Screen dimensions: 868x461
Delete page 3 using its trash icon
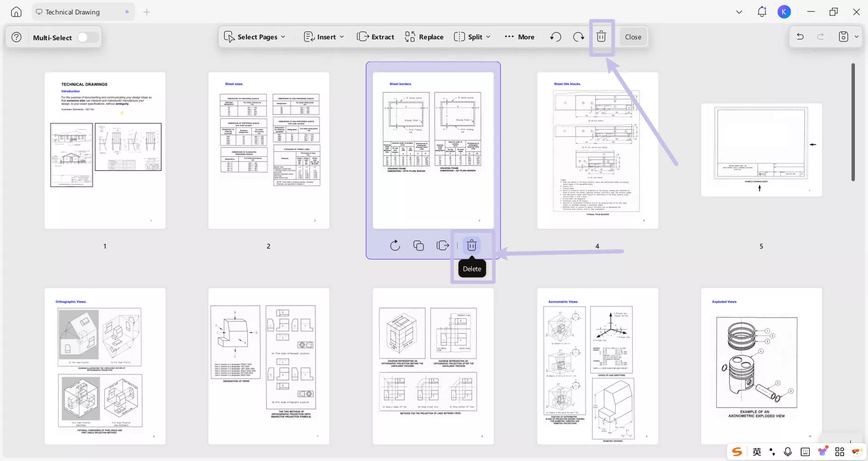tap(472, 245)
